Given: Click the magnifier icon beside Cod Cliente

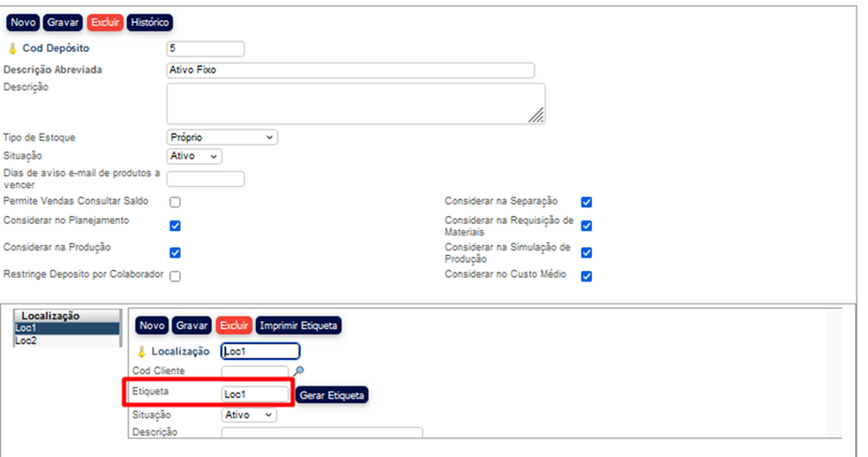Looking at the screenshot, I should coord(298,371).
